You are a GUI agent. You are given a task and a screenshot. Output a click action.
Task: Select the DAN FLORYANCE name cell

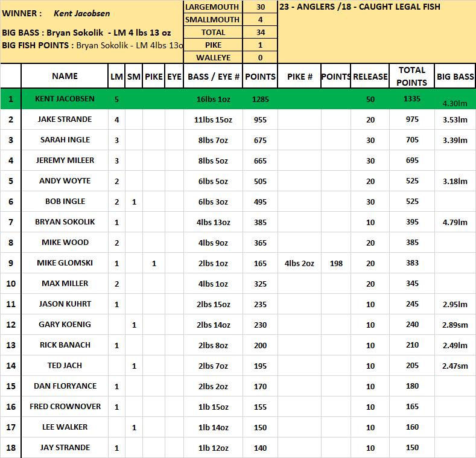[65, 386]
